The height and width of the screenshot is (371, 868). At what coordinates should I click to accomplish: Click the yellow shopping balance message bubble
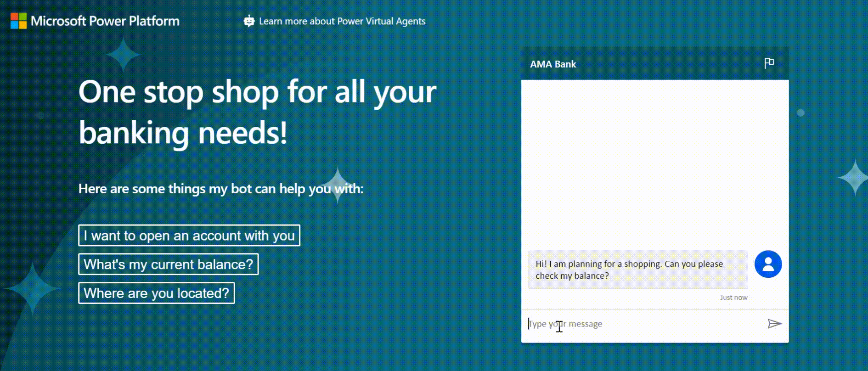(x=637, y=270)
